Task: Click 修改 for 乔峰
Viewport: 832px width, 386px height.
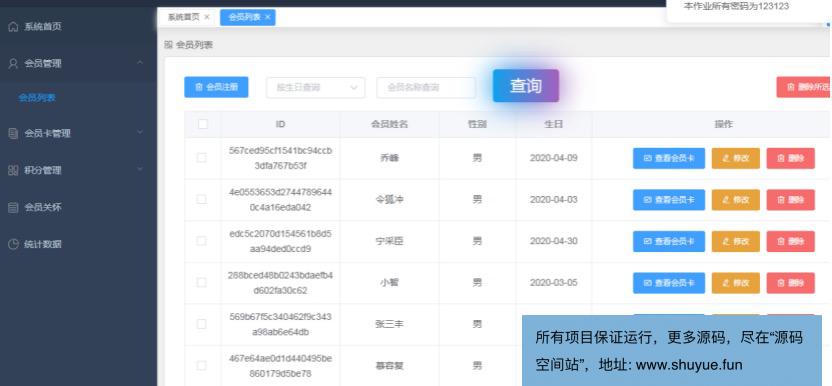Action: tap(735, 158)
